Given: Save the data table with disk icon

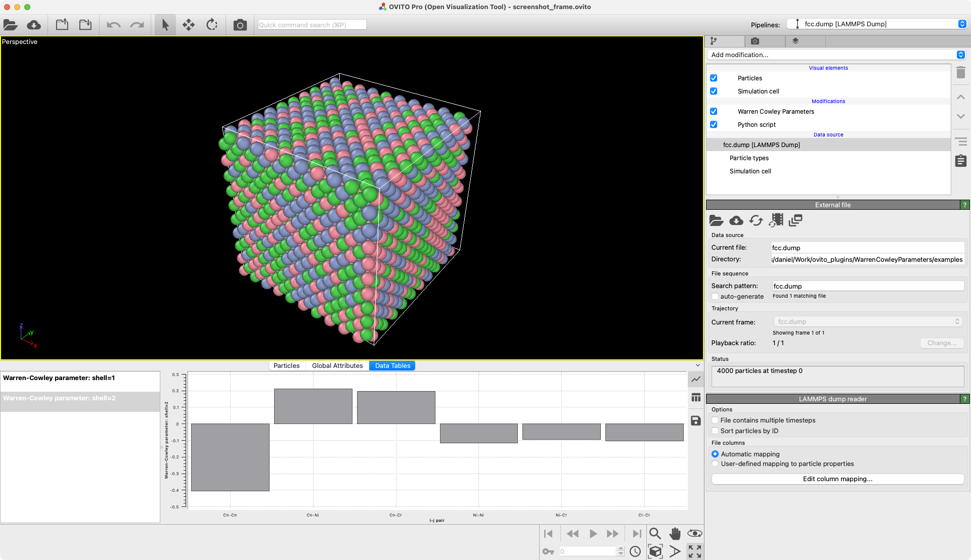Looking at the screenshot, I should click(x=696, y=421).
